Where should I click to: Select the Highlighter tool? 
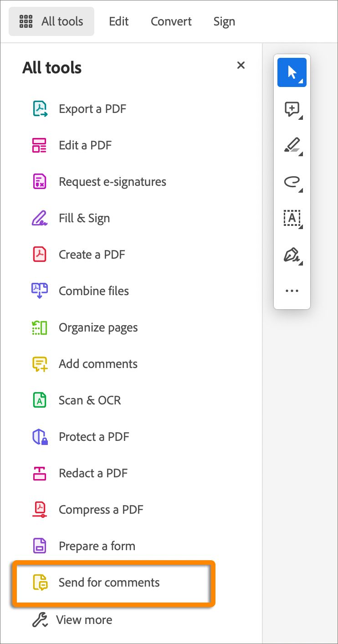[292, 145]
